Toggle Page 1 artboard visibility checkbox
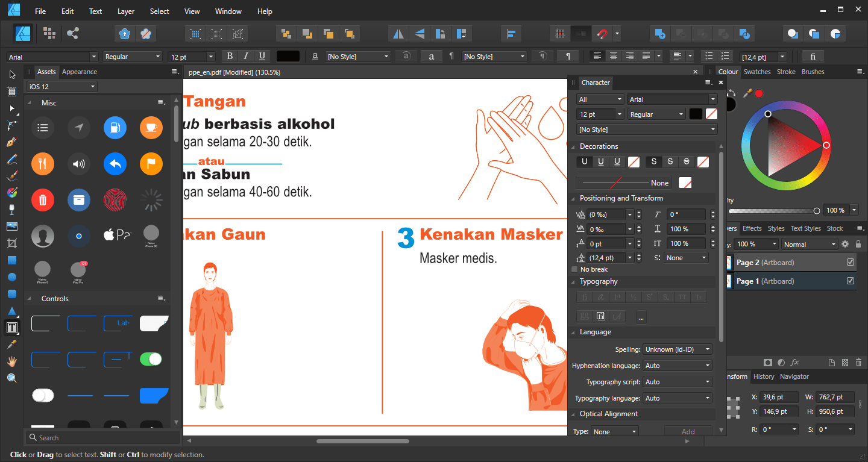Image resolution: width=868 pixels, height=462 pixels. [851, 281]
